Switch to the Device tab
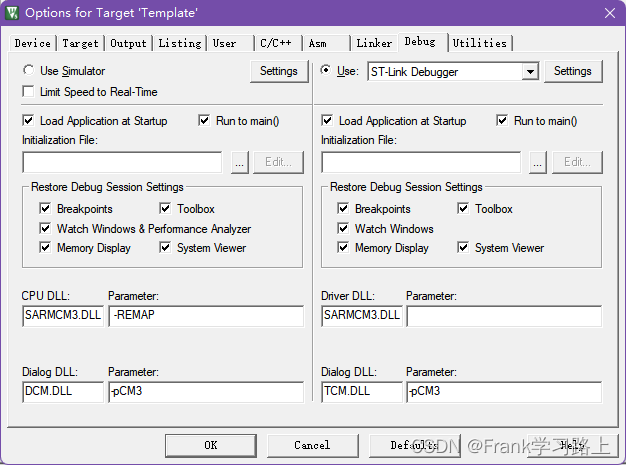This screenshot has height=465, width=626. tap(33, 43)
